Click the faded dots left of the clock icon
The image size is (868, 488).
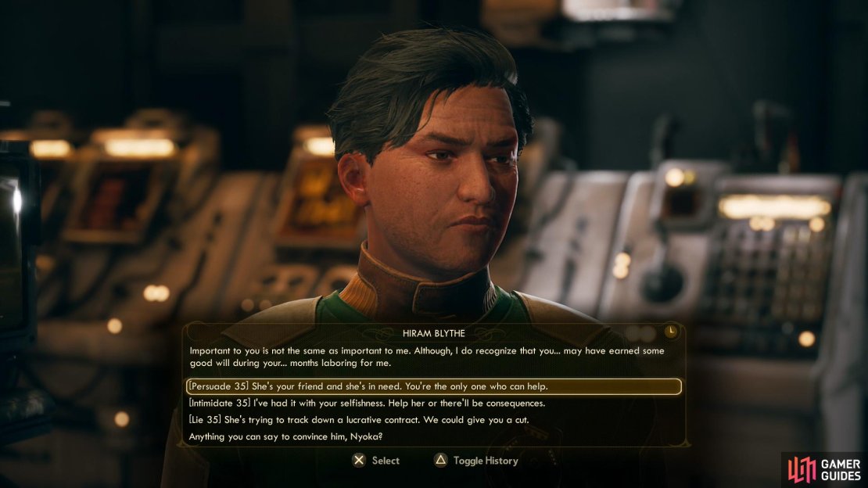[x=640, y=333]
